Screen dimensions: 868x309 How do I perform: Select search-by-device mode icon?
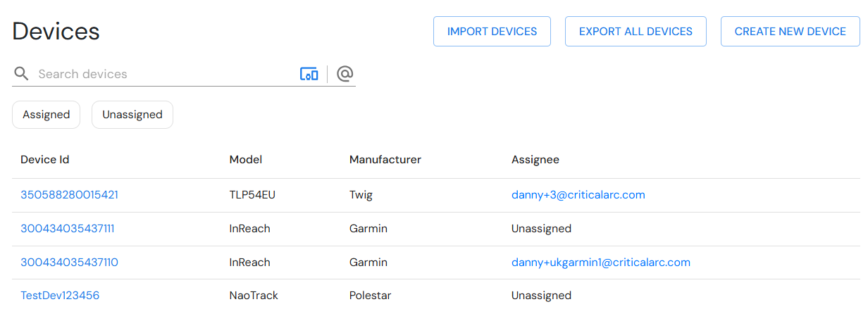click(309, 74)
